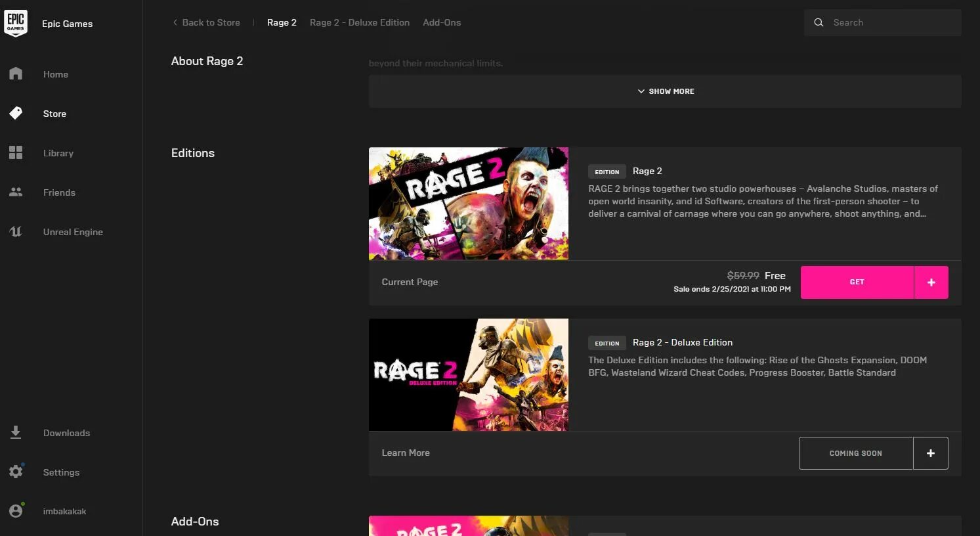Add Deluxe Edition to wishlist with plus button
Screen dimensions: 980x536
point(930,453)
